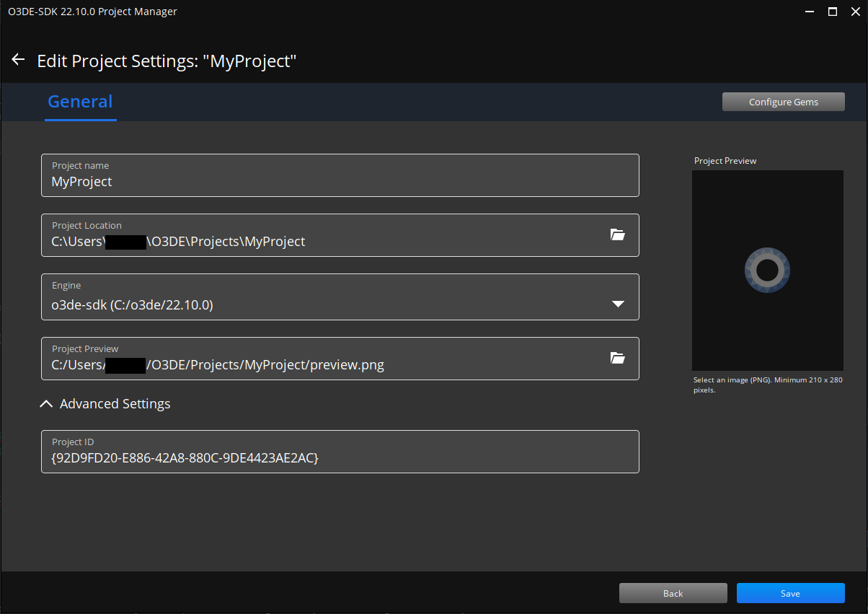Screen dimensions: 868x614
Task: Select the Advanced Settings chevron arrow
Action: 46,403
